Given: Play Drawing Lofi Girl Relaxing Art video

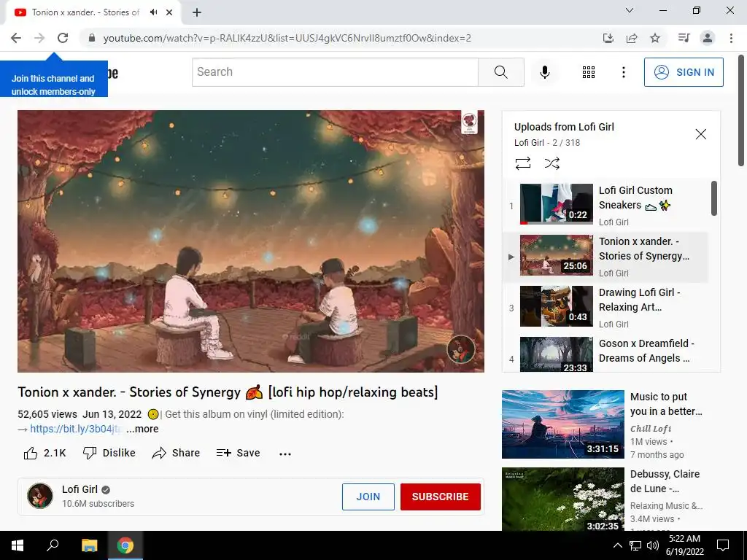Looking at the screenshot, I should pyautogui.click(x=605, y=307).
